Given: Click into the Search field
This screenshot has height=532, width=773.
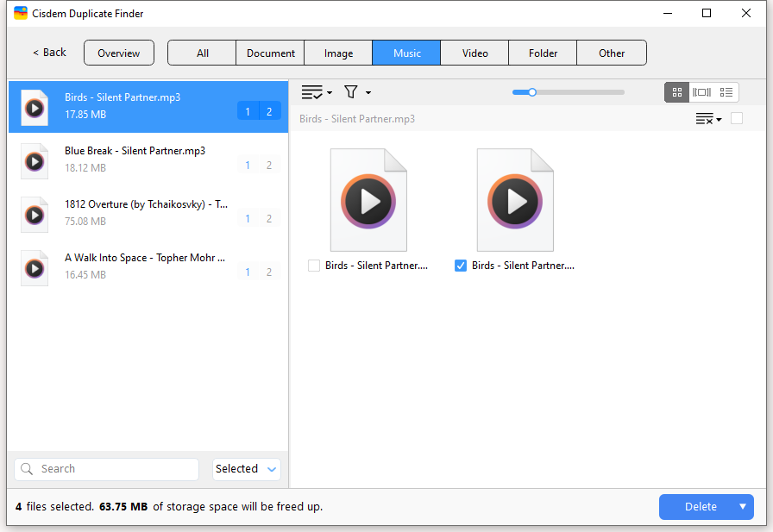Looking at the screenshot, I should pos(112,469).
